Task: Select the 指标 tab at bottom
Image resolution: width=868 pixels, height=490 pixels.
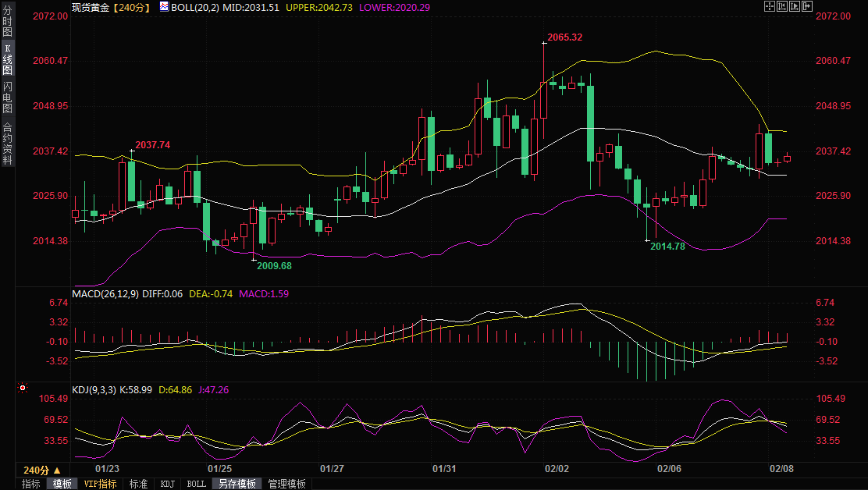Action: point(31,484)
